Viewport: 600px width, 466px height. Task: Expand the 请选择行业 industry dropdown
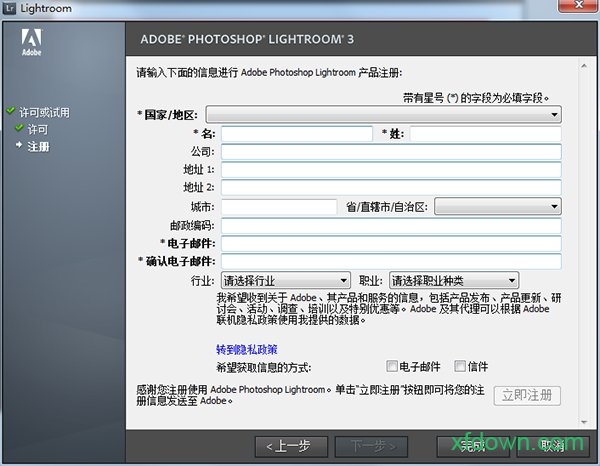[x=286, y=280]
